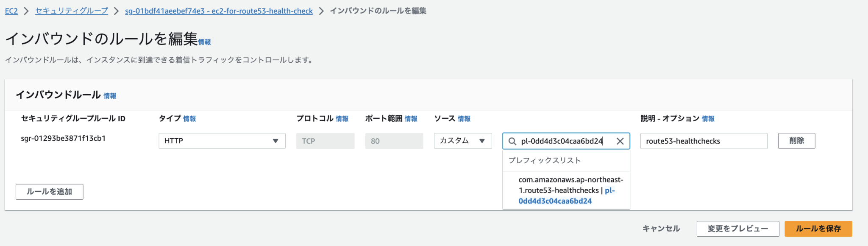Click ルールを追加 button
Screen dimensions: 868x246
click(x=50, y=192)
